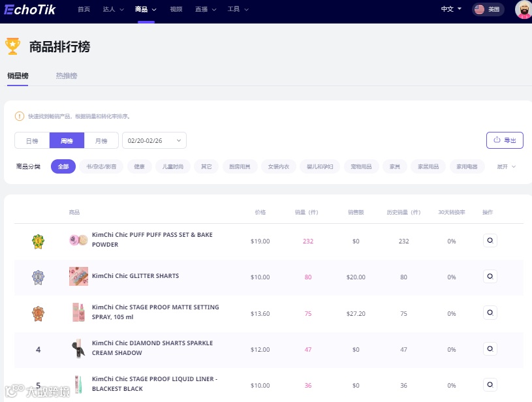Screen dimensions: 532x402
Task: Click search icon for MATTE SETTING SPRAY row
Action: (x=490, y=313)
